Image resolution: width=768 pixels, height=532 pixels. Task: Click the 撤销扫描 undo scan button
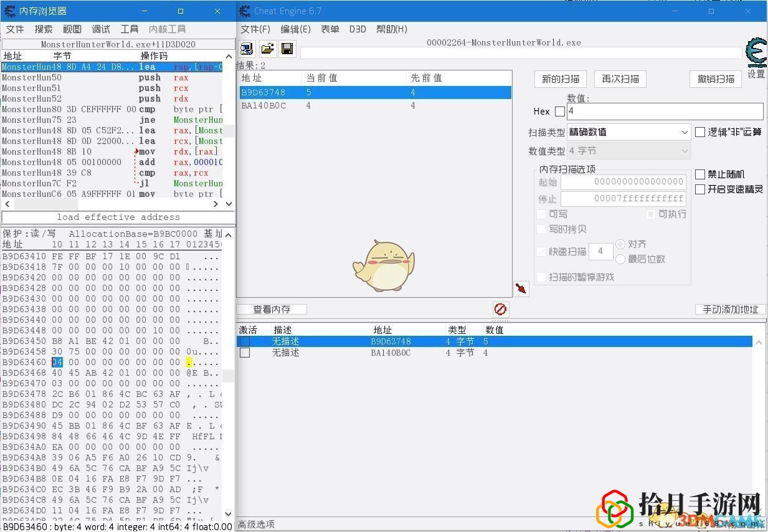716,79
